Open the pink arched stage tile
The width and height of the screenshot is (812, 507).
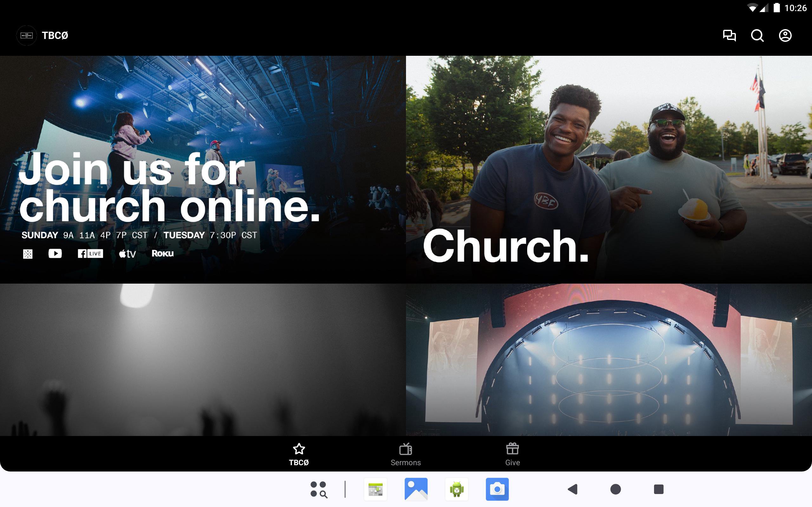(609, 359)
